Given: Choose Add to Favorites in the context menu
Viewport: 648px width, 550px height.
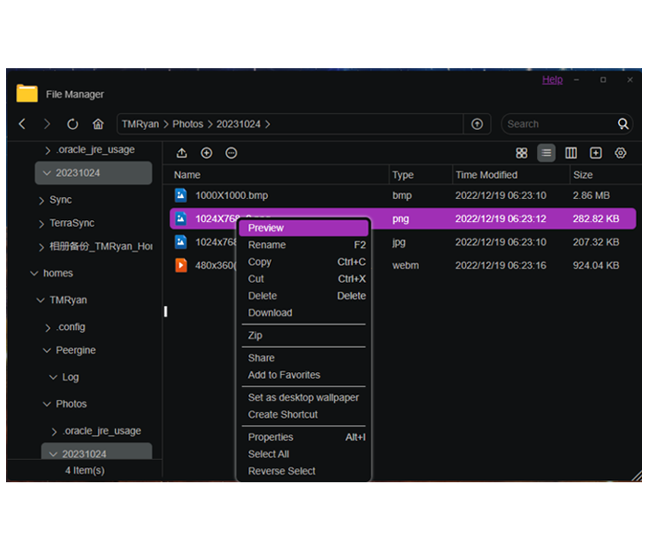Looking at the screenshot, I should (x=284, y=375).
